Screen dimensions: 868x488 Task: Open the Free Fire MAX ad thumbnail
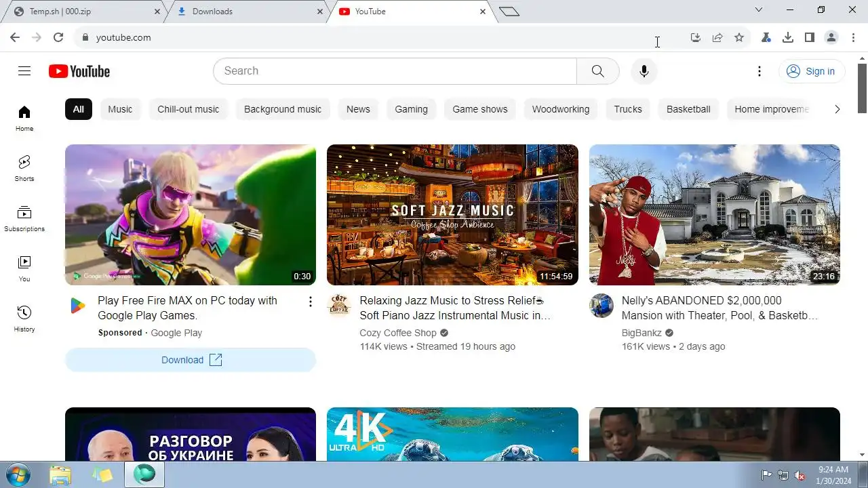tap(191, 215)
